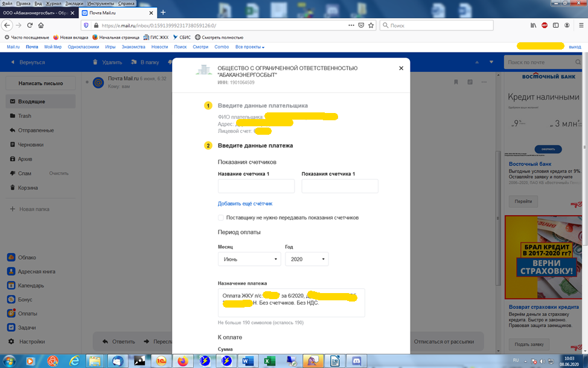
Task: Open the Входящие folder
Action: click(40, 102)
